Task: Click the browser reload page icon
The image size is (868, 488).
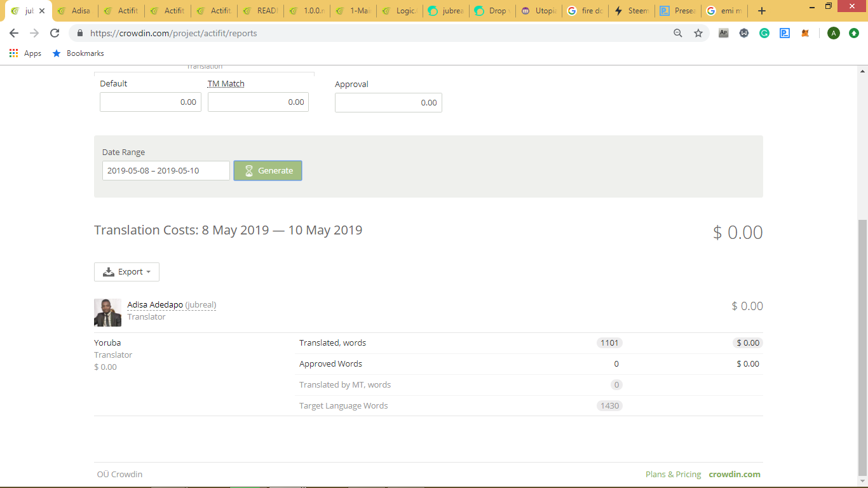Action: 55,33
